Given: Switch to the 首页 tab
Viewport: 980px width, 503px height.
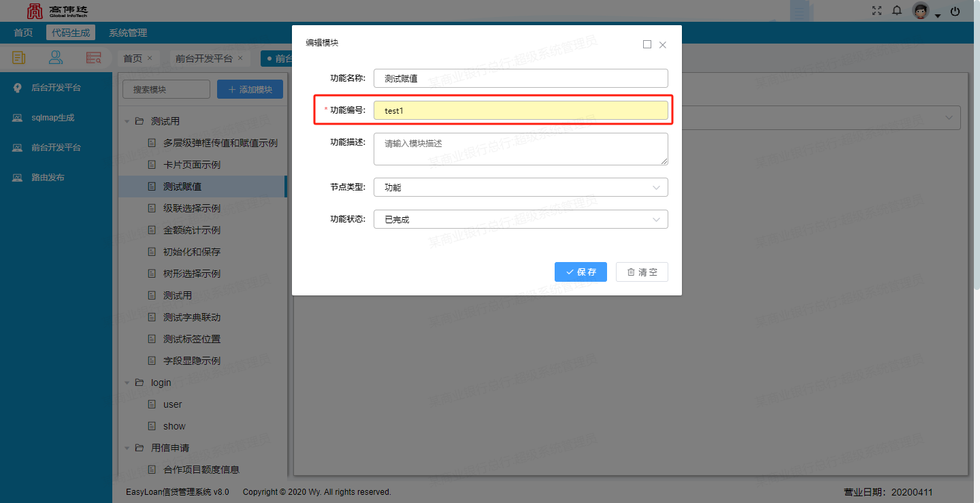Looking at the screenshot, I should point(133,58).
